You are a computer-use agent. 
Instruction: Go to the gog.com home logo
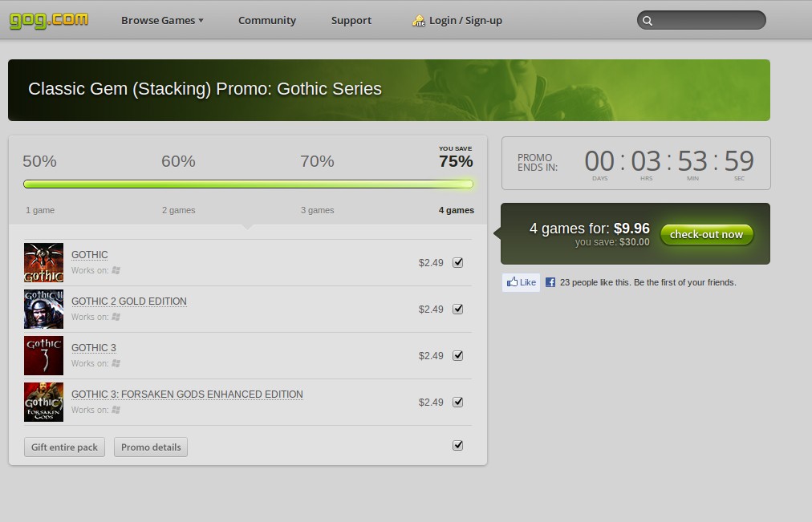coord(49,20)
